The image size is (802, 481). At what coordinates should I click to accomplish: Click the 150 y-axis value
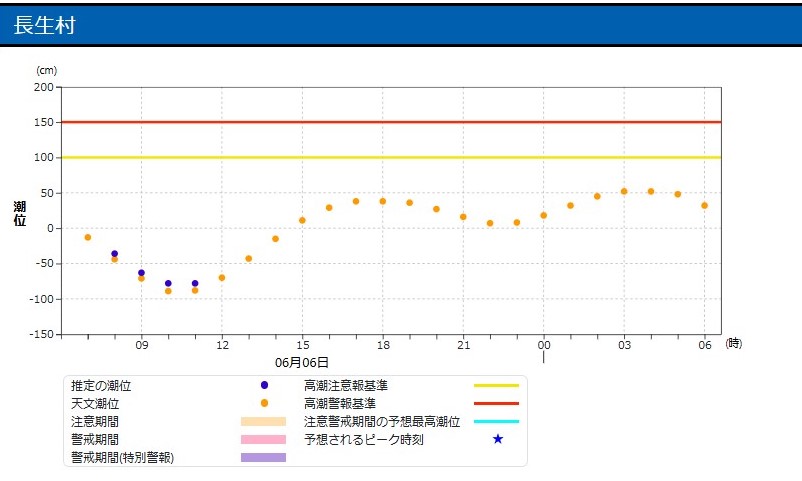43,122
